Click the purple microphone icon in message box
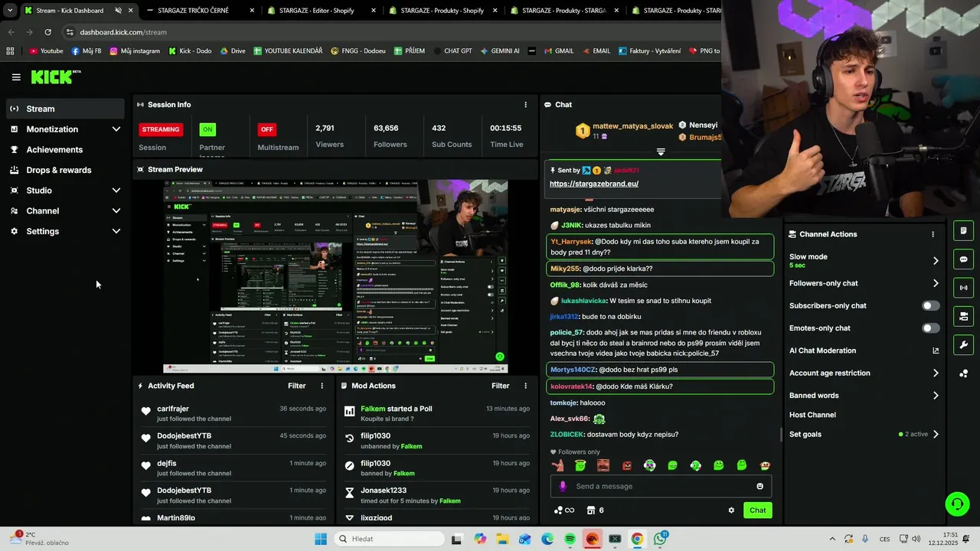Viewport: 980px width, 551px height. pyautogui.click(x=563, y=486)
